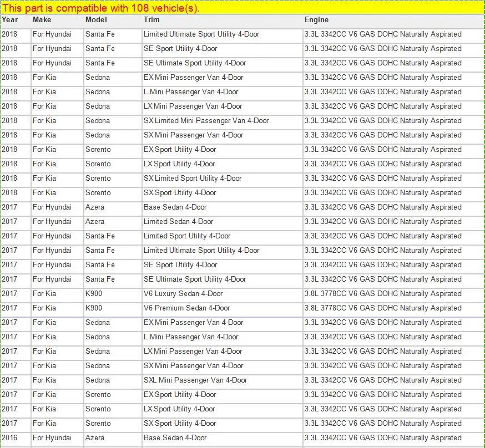
Task: Click the Model column header
Action: pos(96,20)
